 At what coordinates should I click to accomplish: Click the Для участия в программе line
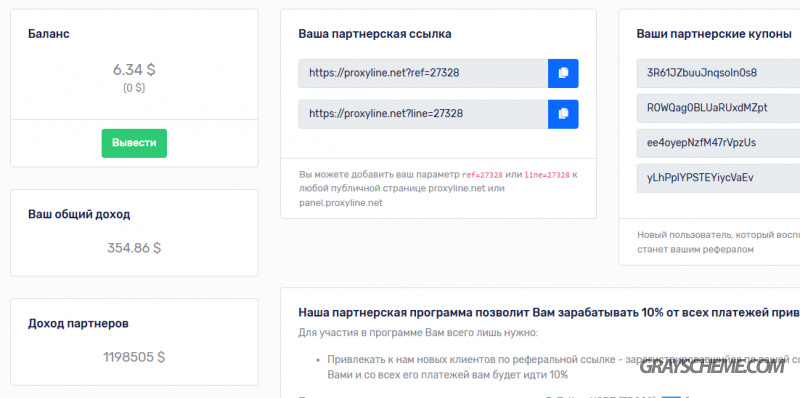pos(418,333)
